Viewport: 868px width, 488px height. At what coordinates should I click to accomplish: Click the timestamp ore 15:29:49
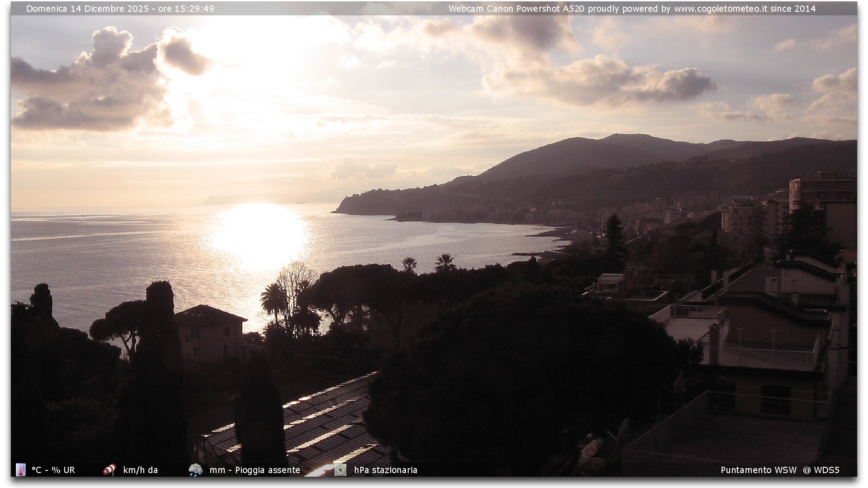pos(186,9)
